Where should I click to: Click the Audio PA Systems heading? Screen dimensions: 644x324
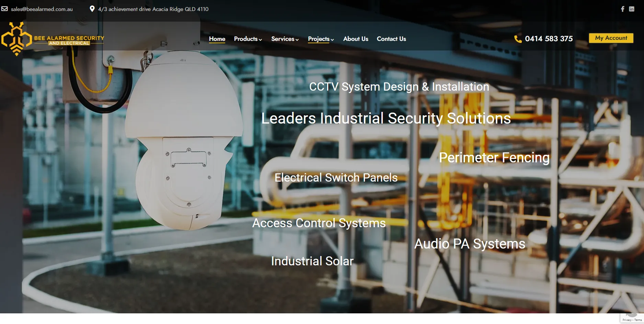(470, 244)
